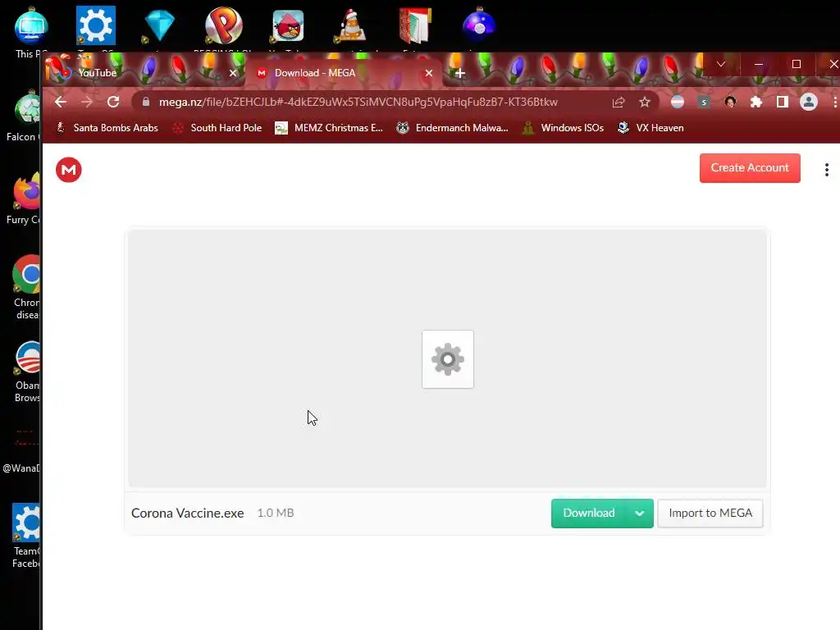
Task: Open VX Heaven bookmark
Action: (651, 128)
